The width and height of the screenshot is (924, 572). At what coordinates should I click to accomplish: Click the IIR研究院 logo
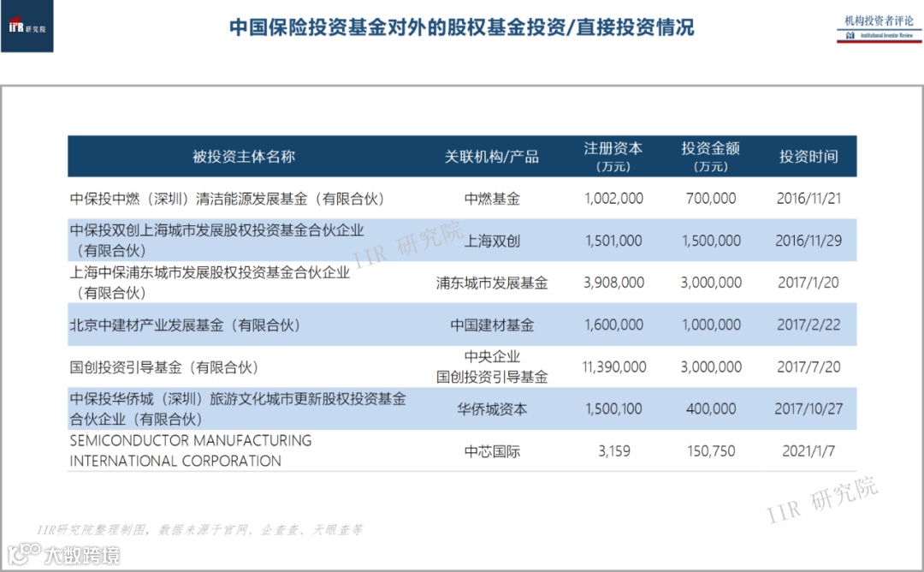pos(27,27)
